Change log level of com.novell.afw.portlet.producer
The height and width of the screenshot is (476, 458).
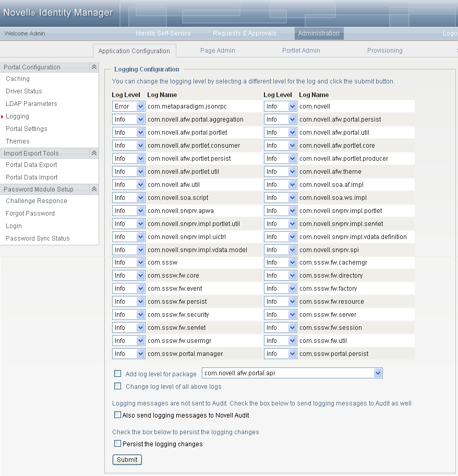pyautogui.click(x=280, y=159)
